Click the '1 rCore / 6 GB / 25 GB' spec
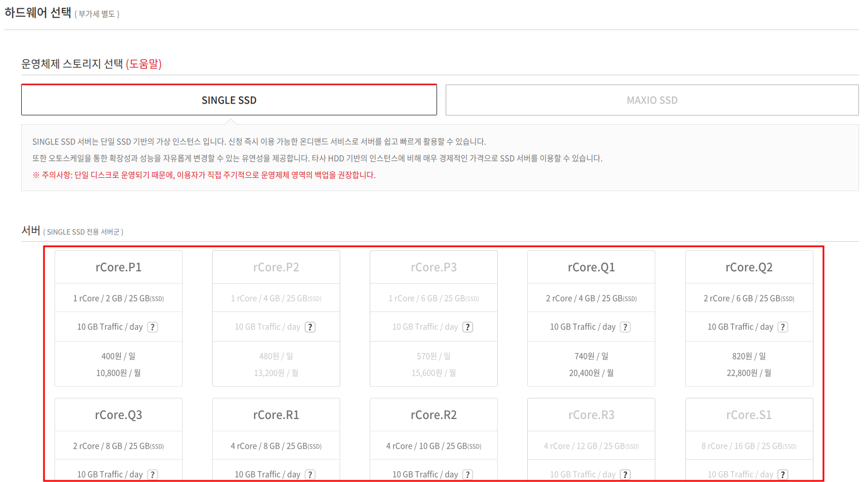The width and height of the screenshot is (868, 482). coord(434,299)
